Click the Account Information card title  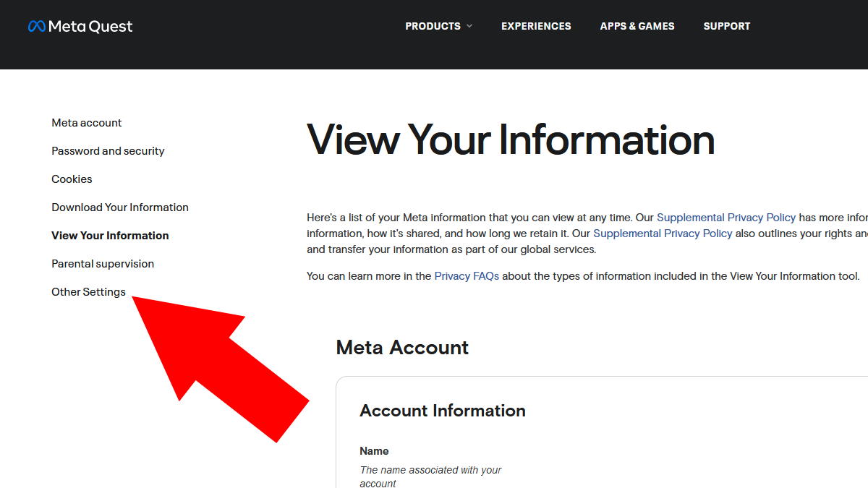(x=443, y=411)
